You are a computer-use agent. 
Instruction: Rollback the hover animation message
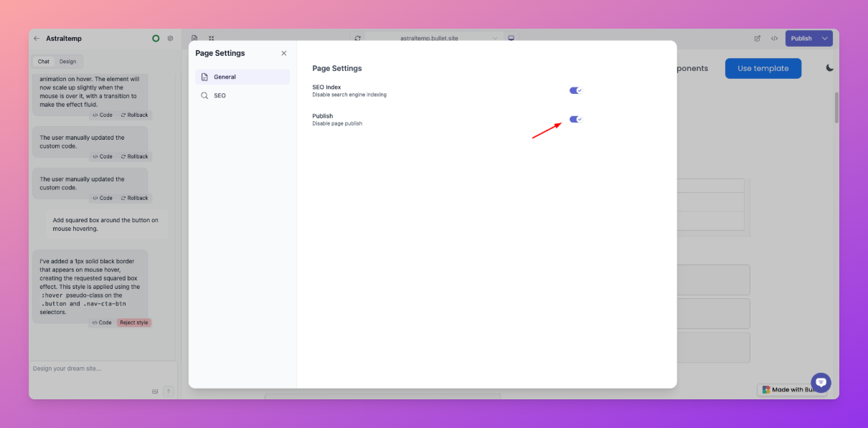(x=134, y=115)
